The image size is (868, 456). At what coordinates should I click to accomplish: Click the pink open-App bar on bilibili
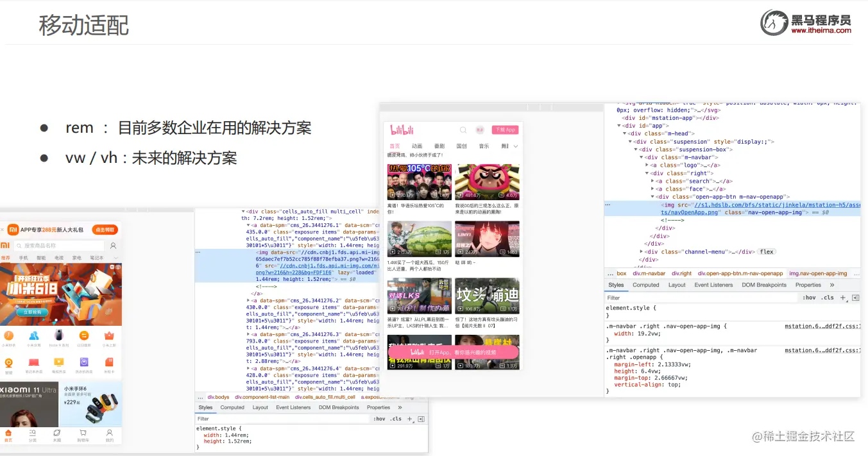(x=454, y=352)
